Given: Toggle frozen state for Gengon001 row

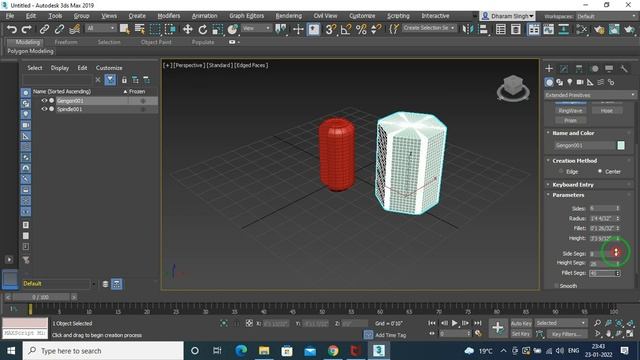Looking at the screenshot, I should tap(143, 100).
